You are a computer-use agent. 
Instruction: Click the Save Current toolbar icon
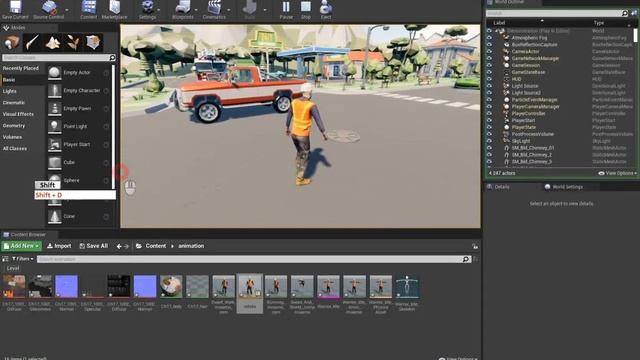(16, 7)
